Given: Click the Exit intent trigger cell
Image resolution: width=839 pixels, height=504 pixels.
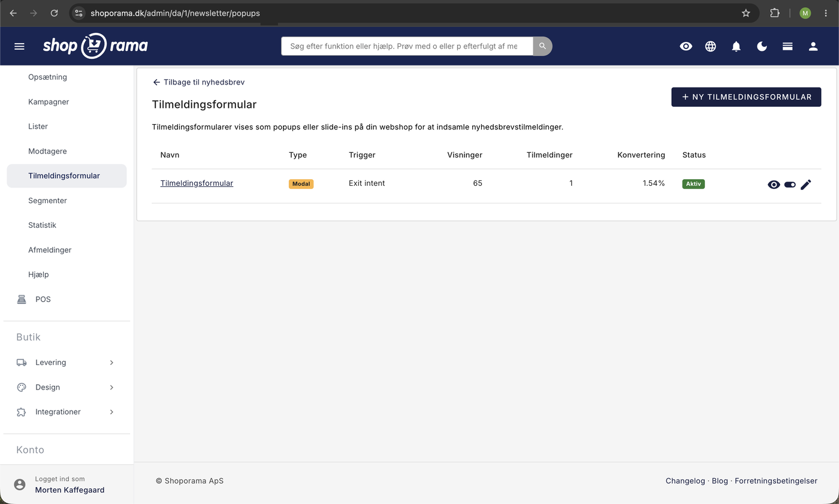Looking at the screenshot, I should (x=367, y=183).
